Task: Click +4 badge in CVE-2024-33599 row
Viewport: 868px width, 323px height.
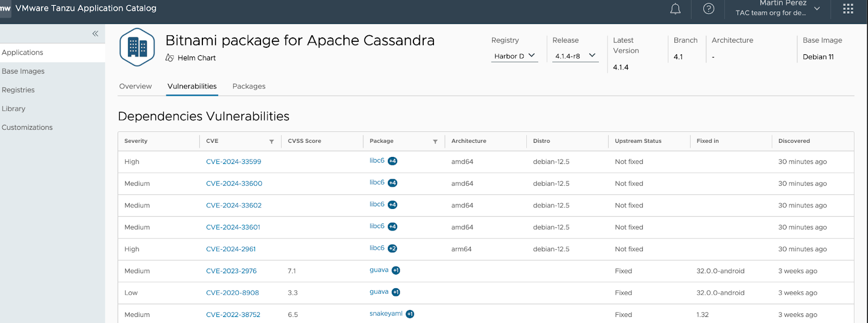Action: pos(393,161)
